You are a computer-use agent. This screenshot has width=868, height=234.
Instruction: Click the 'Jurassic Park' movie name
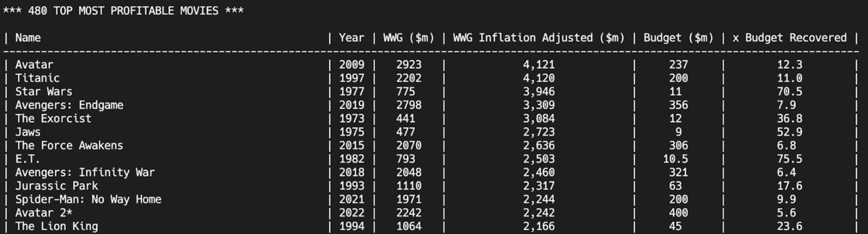click(x=56, y=186)
